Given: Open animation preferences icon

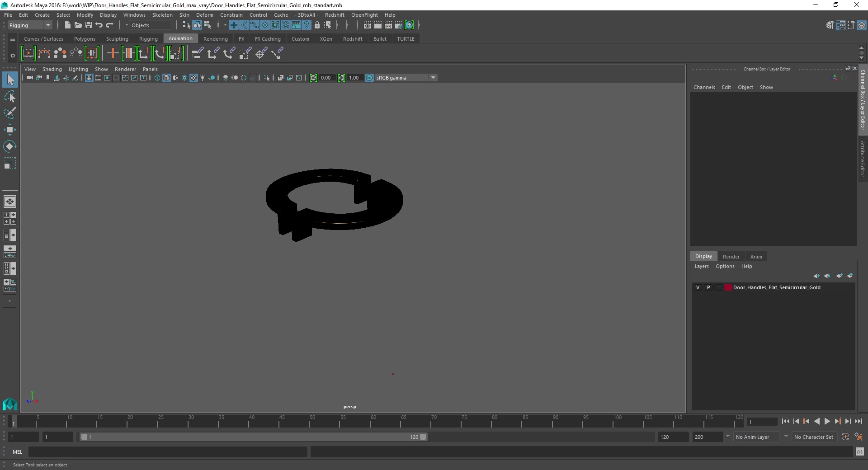Looking at the screenshot, I should (859, 437).
